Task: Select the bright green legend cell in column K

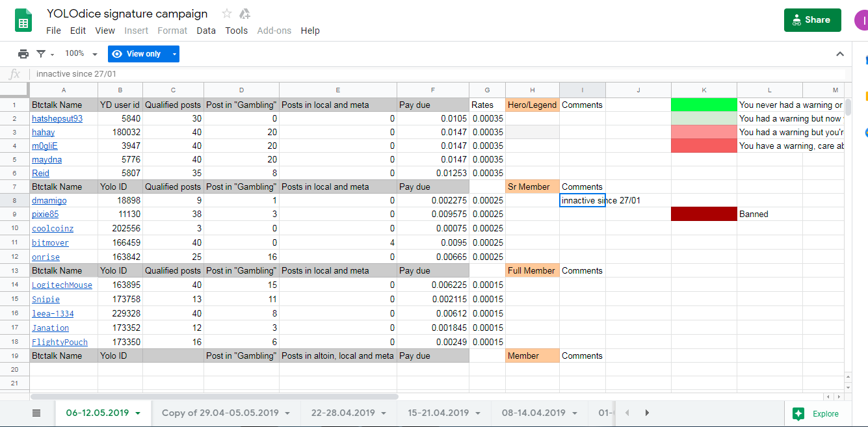Action: click(704, 105)
